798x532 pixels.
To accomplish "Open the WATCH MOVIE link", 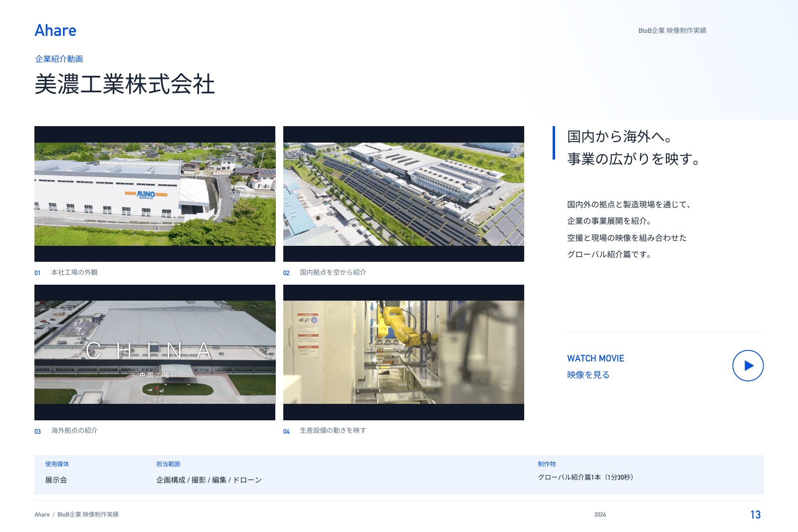I will point(596,358).
